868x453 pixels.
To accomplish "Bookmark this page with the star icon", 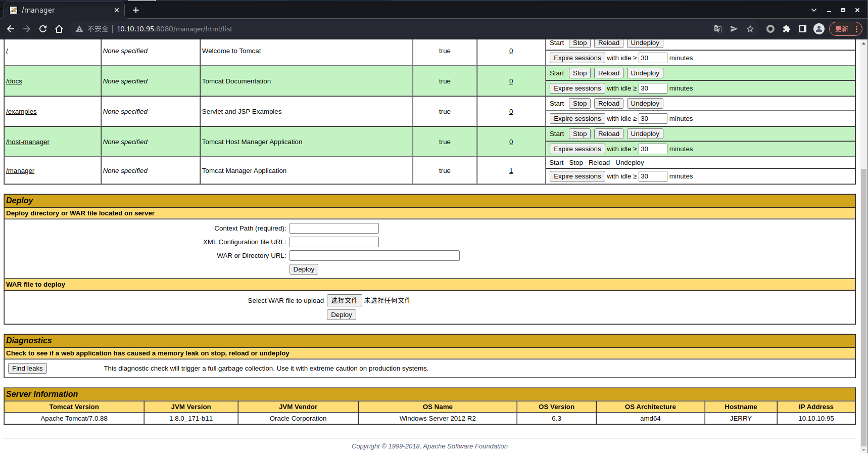I will point(750,29).
